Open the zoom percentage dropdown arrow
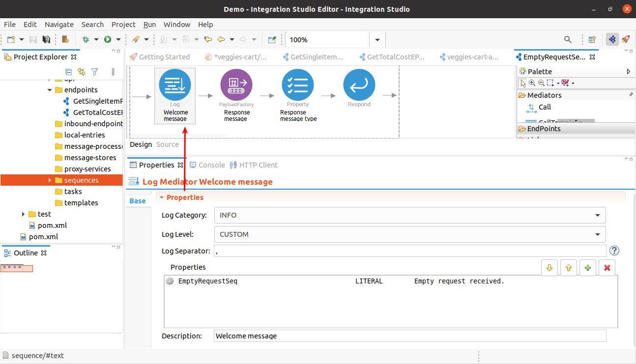This screenshot has width=636, height=364. [377, 40]
